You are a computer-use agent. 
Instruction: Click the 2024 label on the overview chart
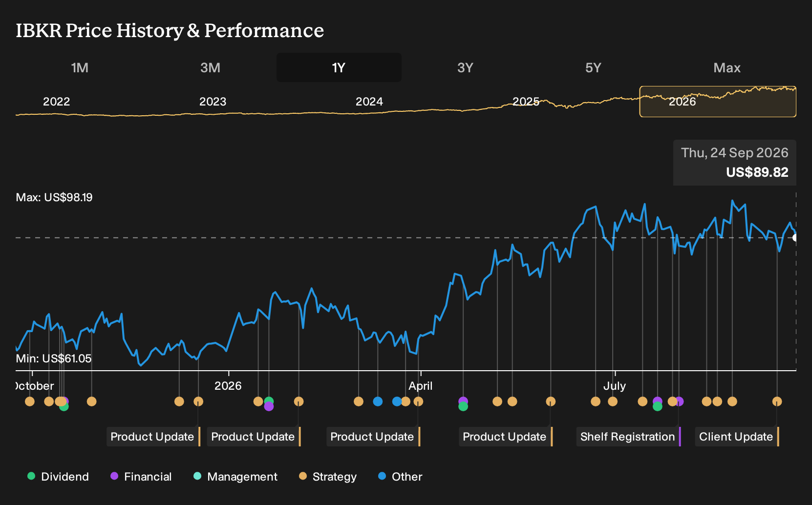(x=369, y=102)
